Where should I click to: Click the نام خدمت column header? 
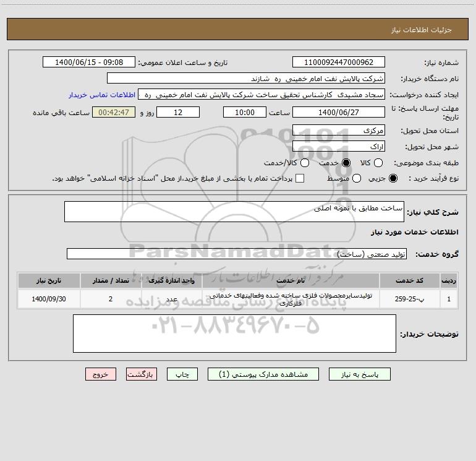(x=291, y=280)
